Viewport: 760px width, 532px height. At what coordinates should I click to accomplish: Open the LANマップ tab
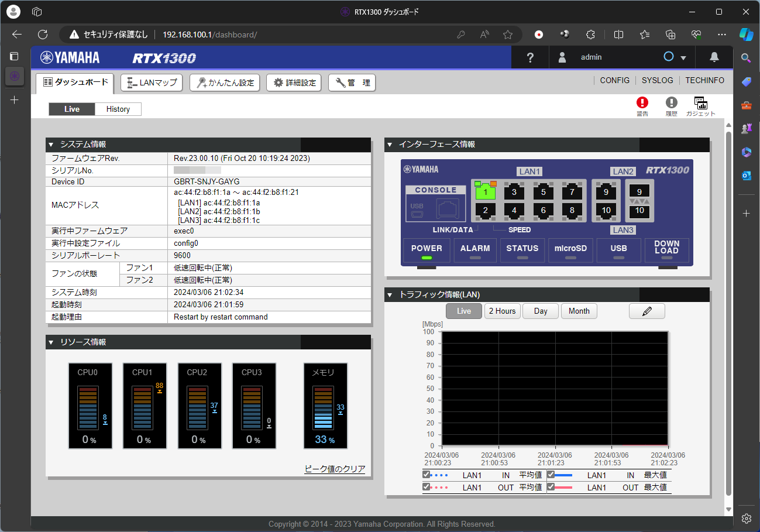pos(152,83)
